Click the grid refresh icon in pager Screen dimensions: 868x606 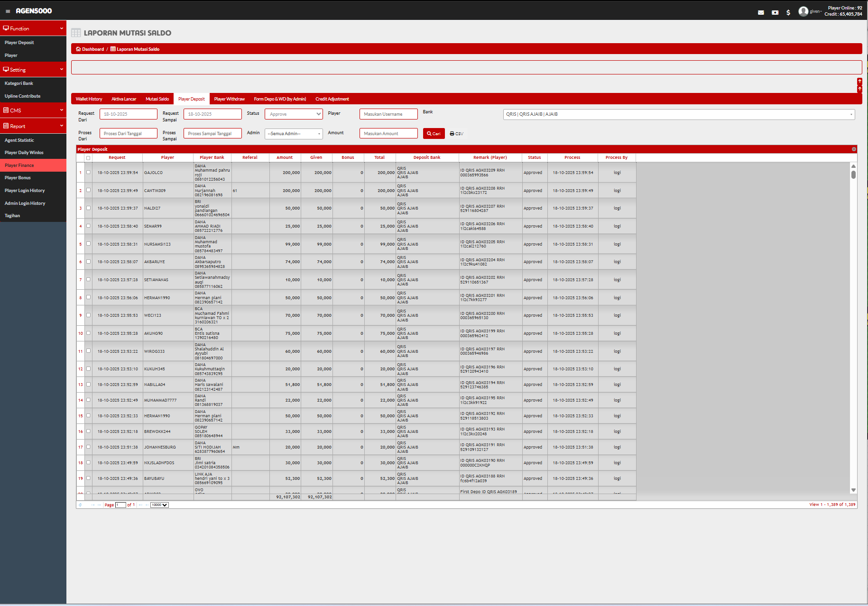[80, 505]
